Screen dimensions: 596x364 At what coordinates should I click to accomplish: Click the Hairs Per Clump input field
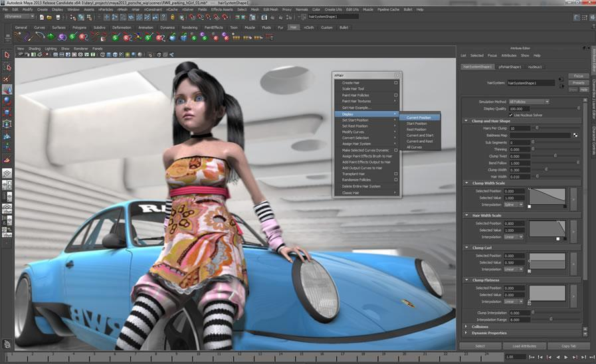518,128
